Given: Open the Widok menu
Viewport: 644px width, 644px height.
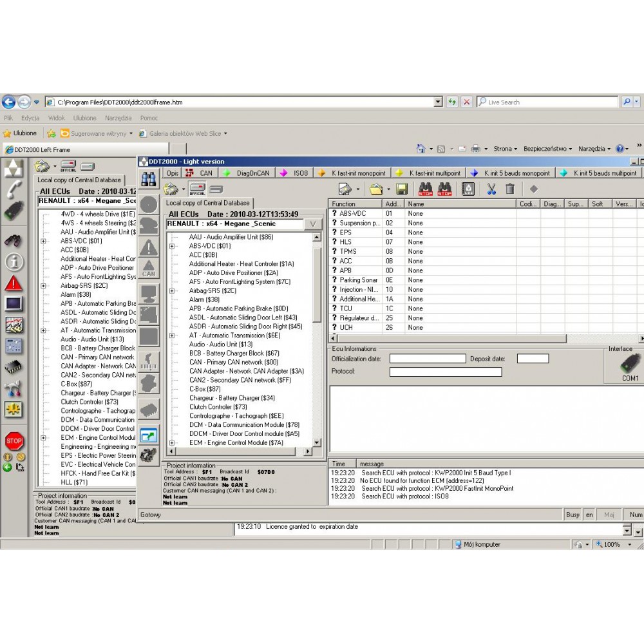Looking at the screenshot, I should [x=57, y=118].
